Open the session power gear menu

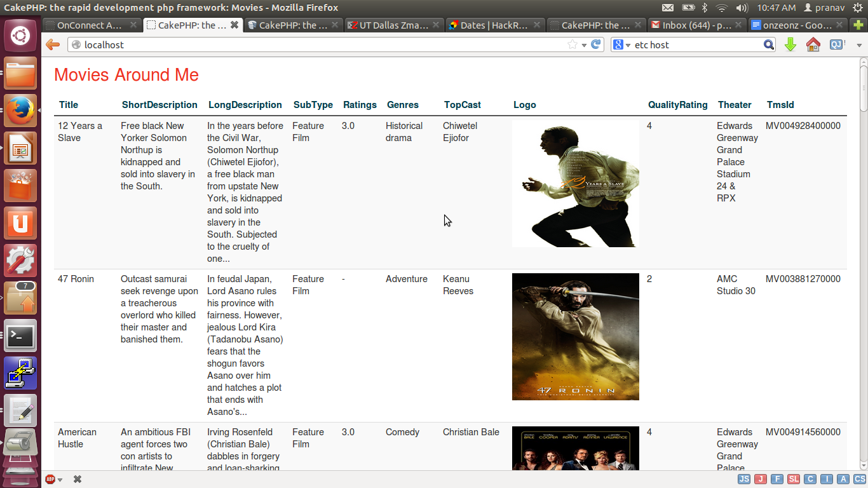[857, 8]
